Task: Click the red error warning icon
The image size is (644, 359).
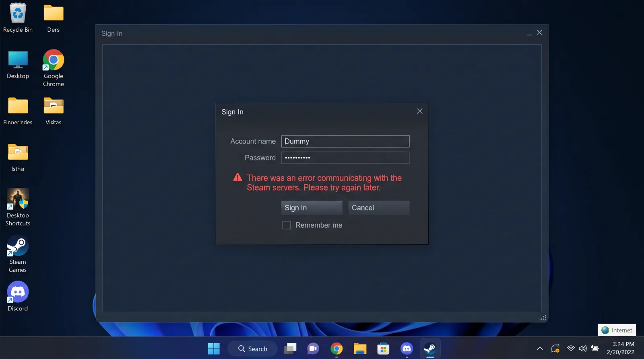Action: (237, 177)
